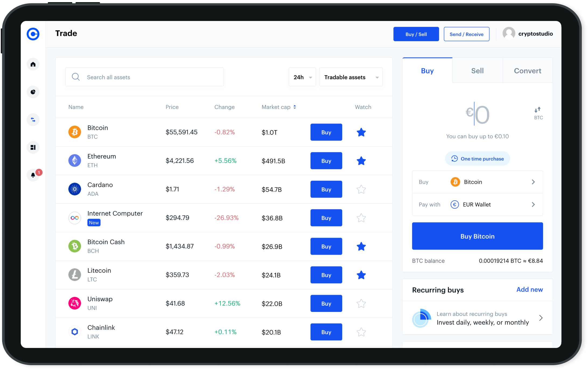Click the Coinbase logo icon top-left
The height and width of the screenshot is (370, 588).
[x=33, y=34]
